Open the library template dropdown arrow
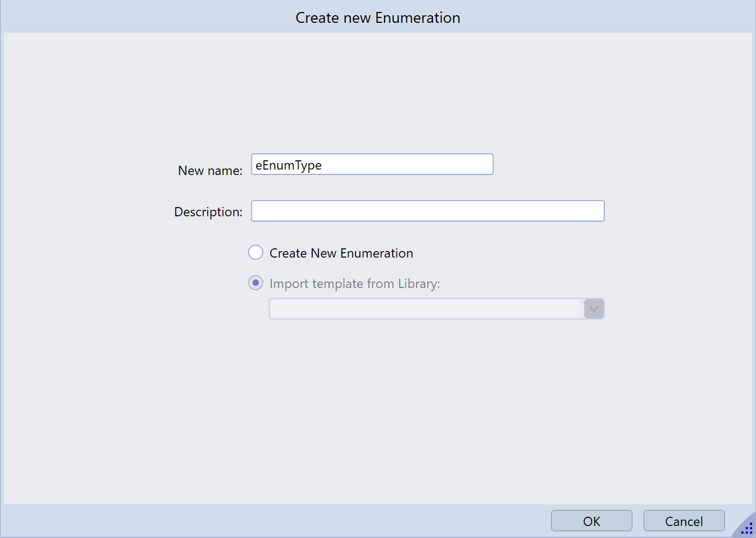 coord(594,309)
